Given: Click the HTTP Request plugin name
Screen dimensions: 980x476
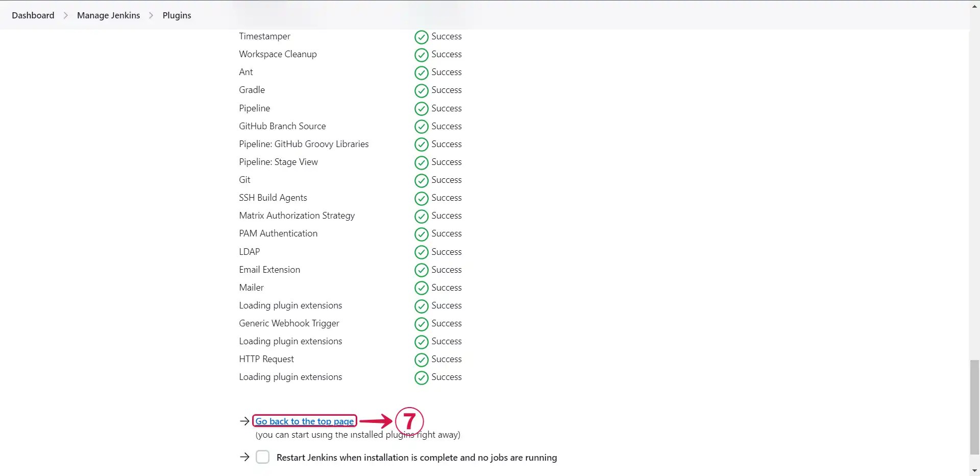Looking at the screenshot, I should [266, 359].
